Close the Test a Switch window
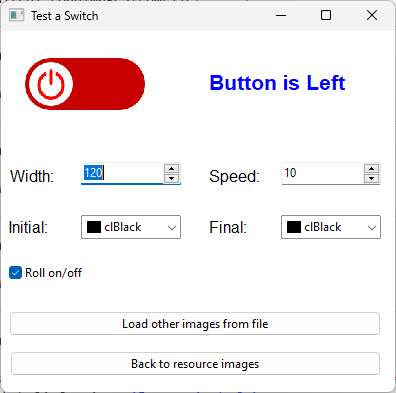This screenshot has width=396, height=393. point(372,15)
